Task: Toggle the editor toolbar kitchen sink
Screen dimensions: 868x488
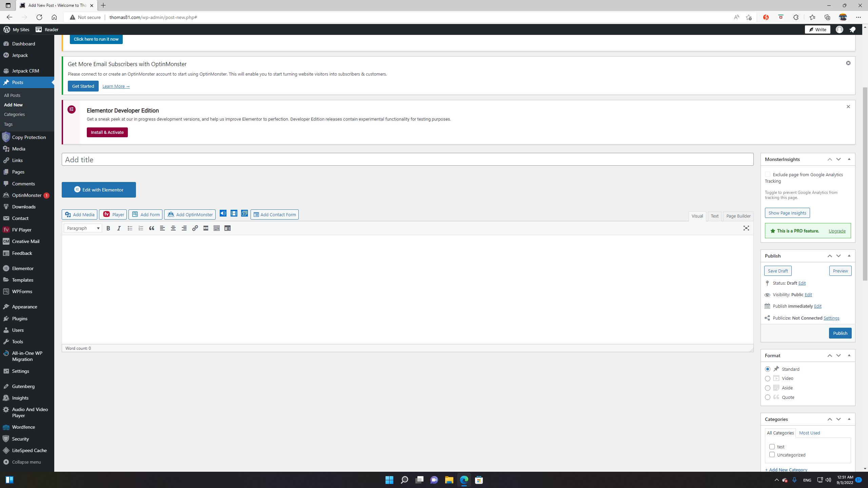Action: (x=217, y=228)
